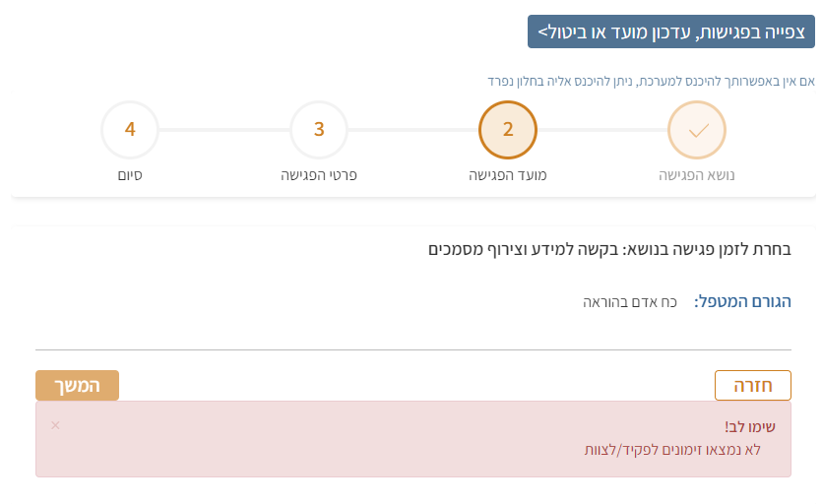Click progress line between steps 3 and 4
Screen dimensions: 822x504
[224, 130]
